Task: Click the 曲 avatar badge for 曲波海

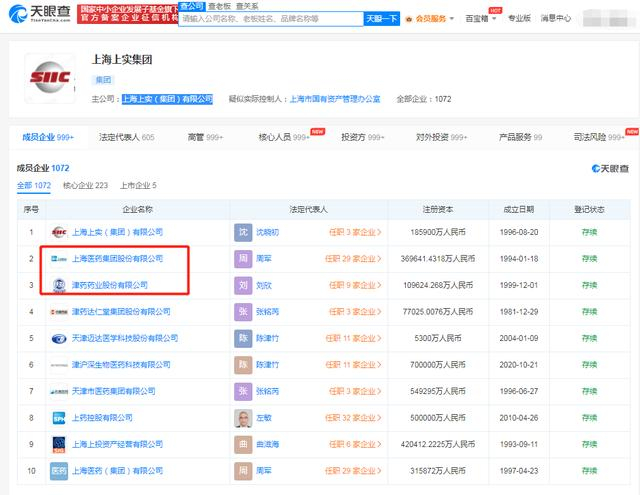Action: tap(243, 444)
